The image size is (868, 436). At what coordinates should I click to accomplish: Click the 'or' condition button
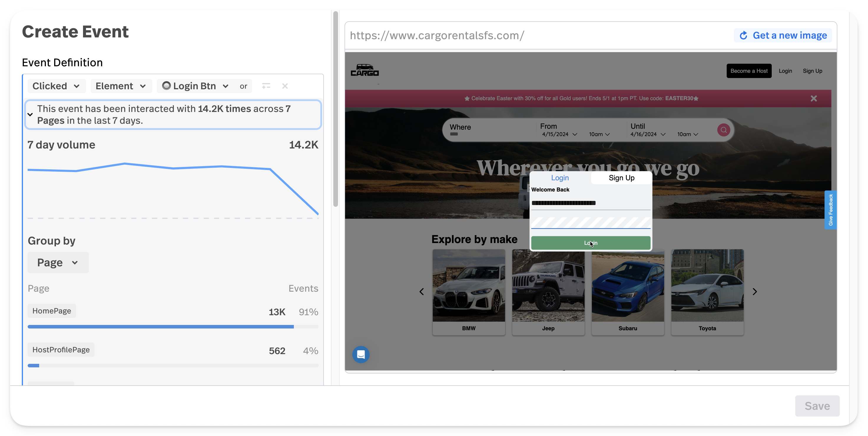(243, 86)
